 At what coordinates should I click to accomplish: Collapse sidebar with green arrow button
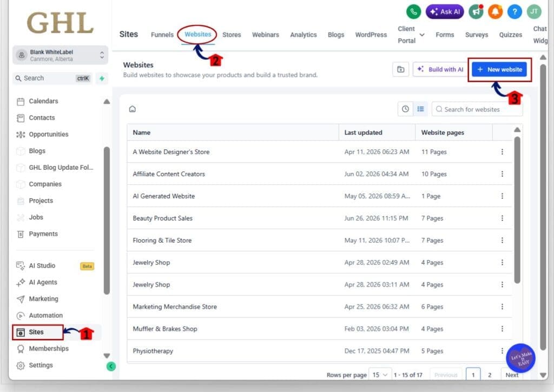click(x=111, y=366)
